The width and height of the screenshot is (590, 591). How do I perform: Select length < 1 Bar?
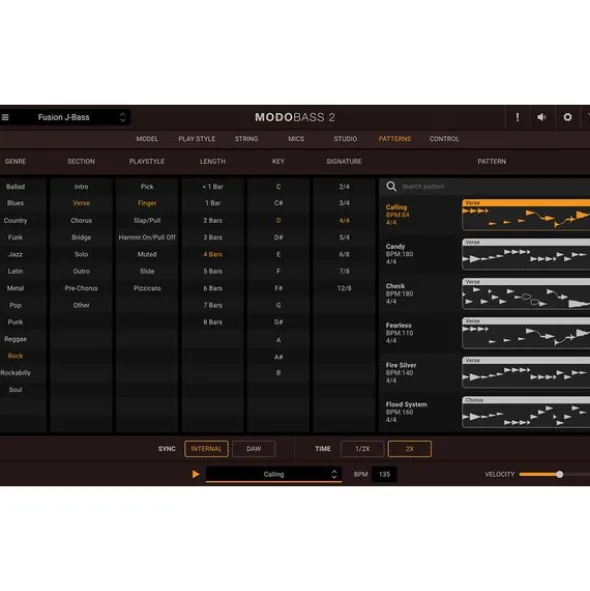pyautogui.click(x=213, y=187)
